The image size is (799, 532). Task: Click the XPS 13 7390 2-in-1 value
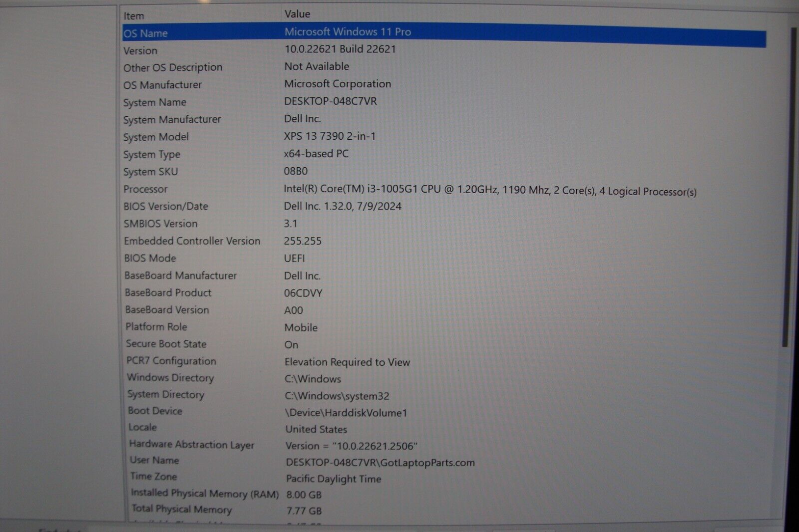(x=330, y=136)
